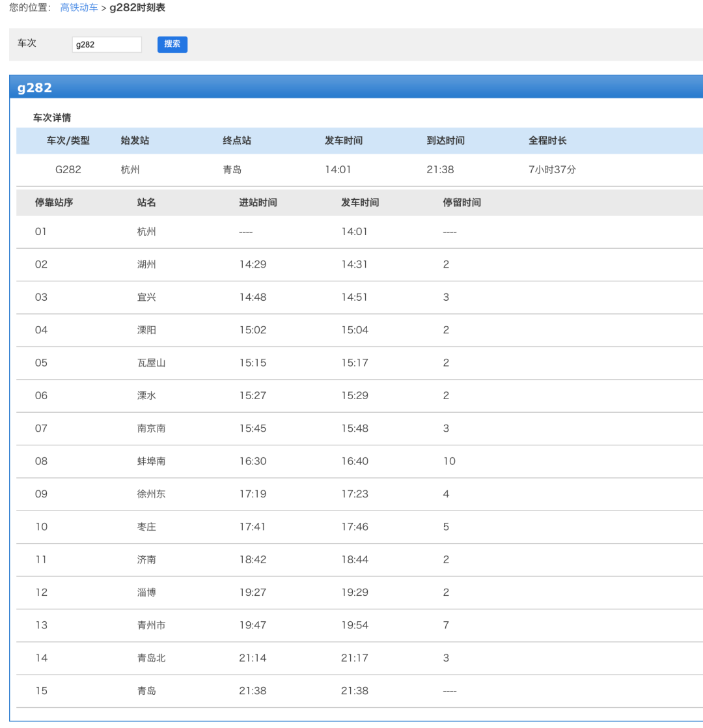
Task: Click the 枣庄 station name
Action: point(146,527)
